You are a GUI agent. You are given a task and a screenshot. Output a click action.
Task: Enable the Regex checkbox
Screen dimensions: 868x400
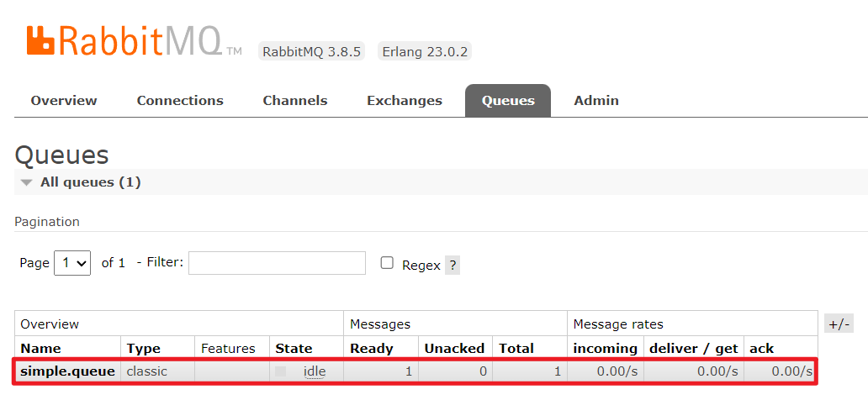[x=387, y=263]
